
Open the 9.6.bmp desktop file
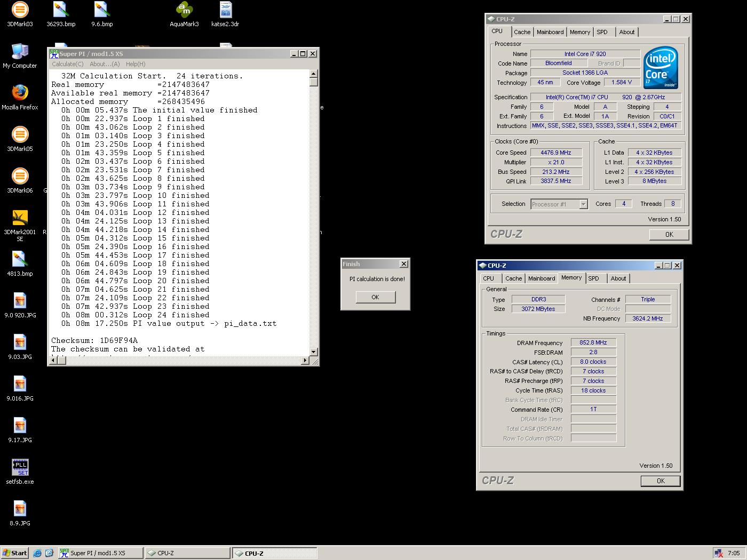(102, 14)
